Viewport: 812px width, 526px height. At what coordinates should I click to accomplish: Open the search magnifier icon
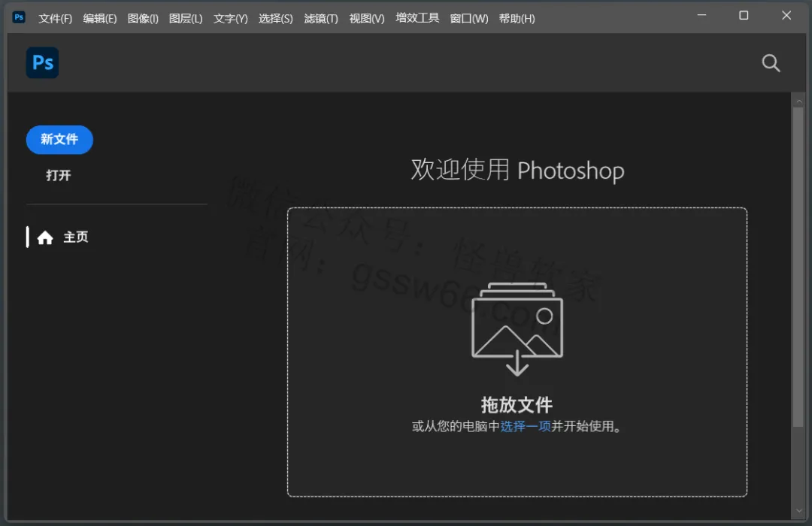[x=771, y=63]
